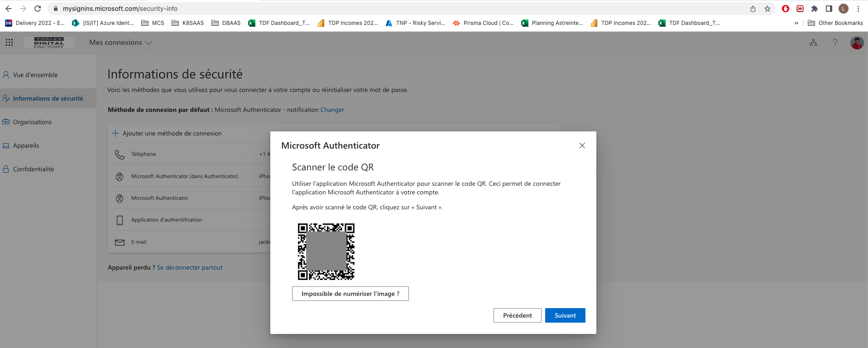The image size is (868, 348).
Task: Open the Microsoft app launcher grid
Action: (9, 43)
